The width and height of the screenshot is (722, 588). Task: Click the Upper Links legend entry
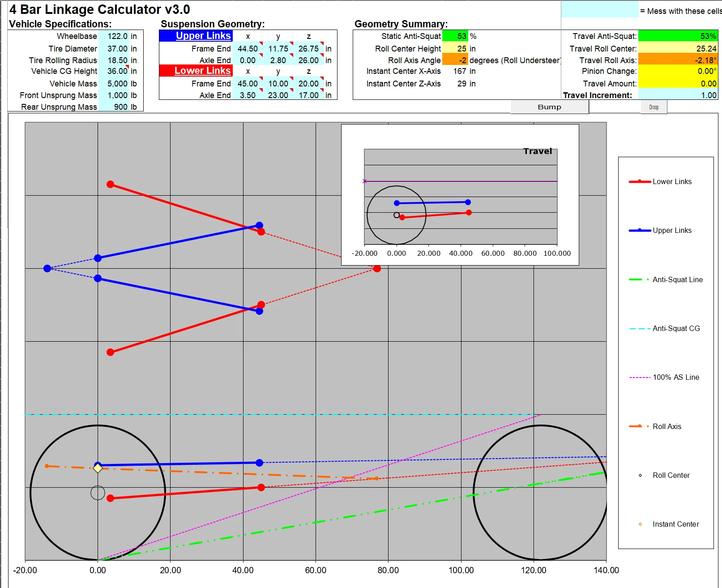[x=661, y=230]
